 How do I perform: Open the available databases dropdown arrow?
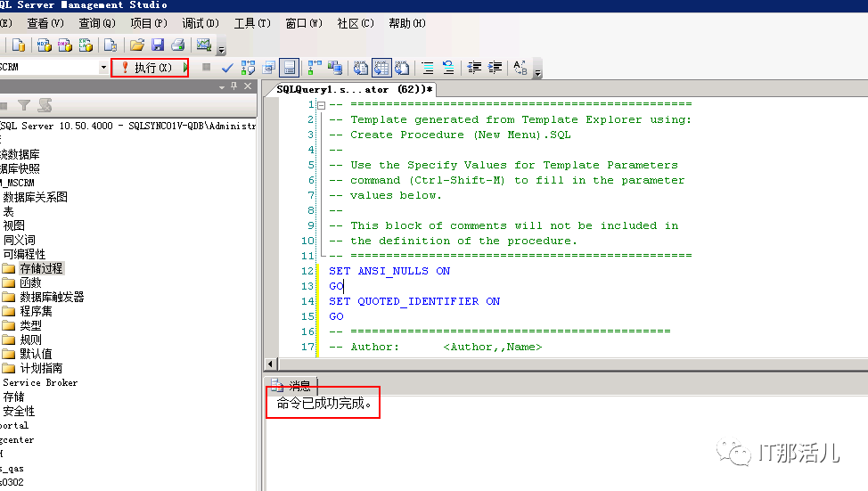coord(103,67)
